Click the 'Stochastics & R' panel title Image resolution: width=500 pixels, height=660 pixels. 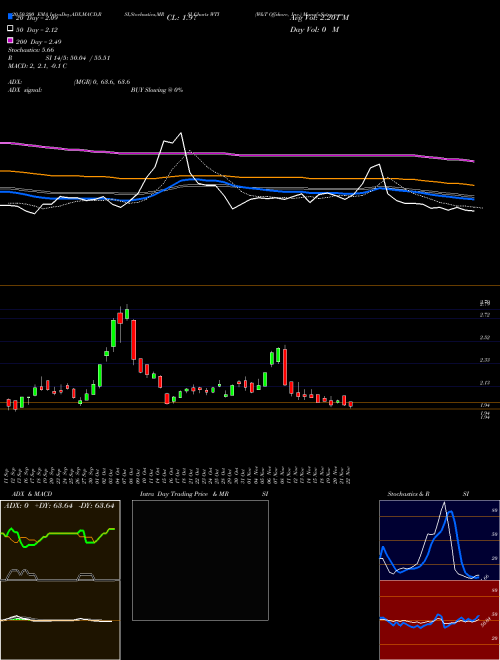click(409, 494)
